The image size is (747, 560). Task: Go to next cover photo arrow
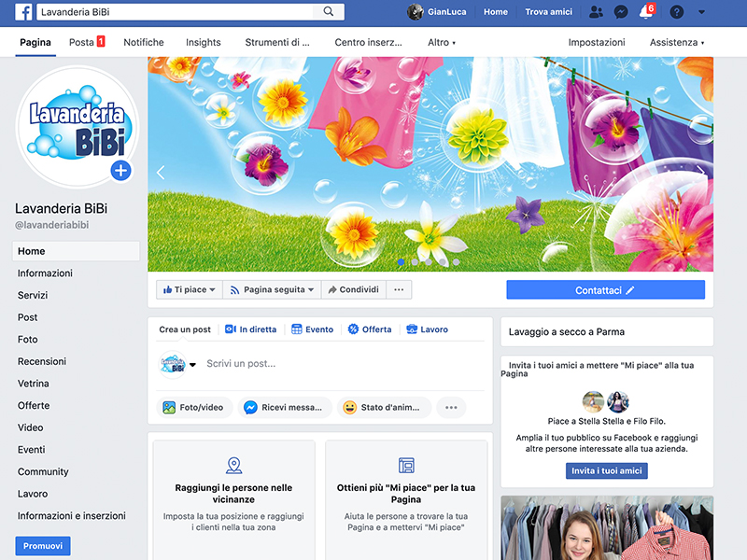(700, 172)
